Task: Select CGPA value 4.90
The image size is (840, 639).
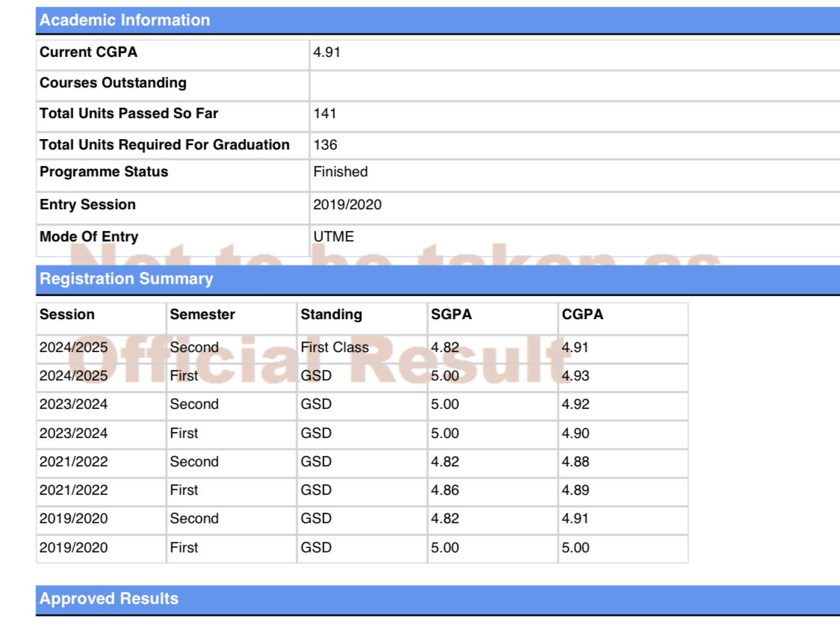Action: tap(575, 433)
